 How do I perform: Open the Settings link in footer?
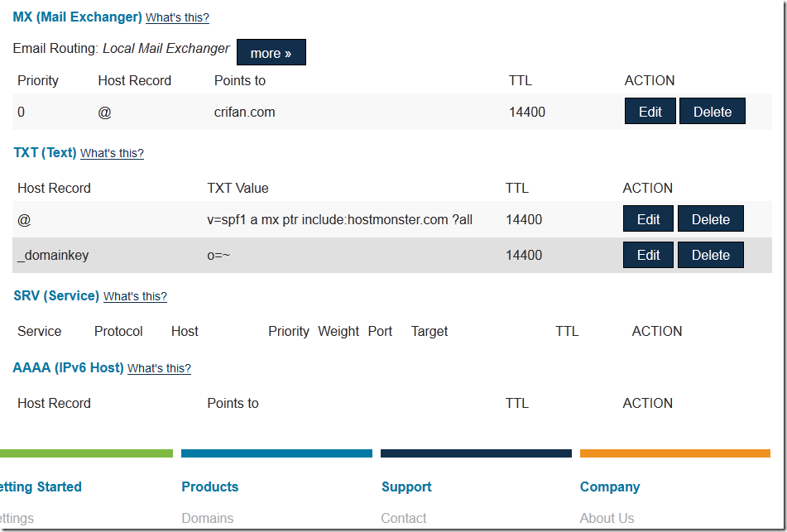point(17,518)
